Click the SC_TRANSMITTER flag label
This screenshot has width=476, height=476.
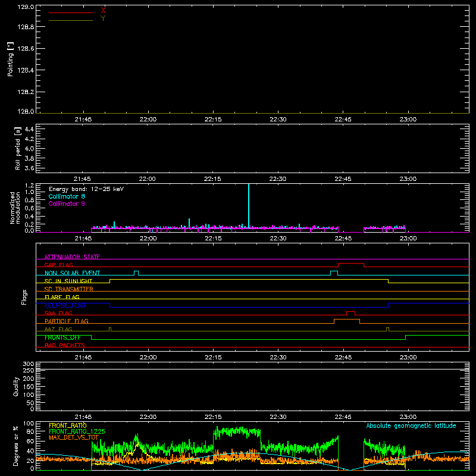[x=69, y=289]
